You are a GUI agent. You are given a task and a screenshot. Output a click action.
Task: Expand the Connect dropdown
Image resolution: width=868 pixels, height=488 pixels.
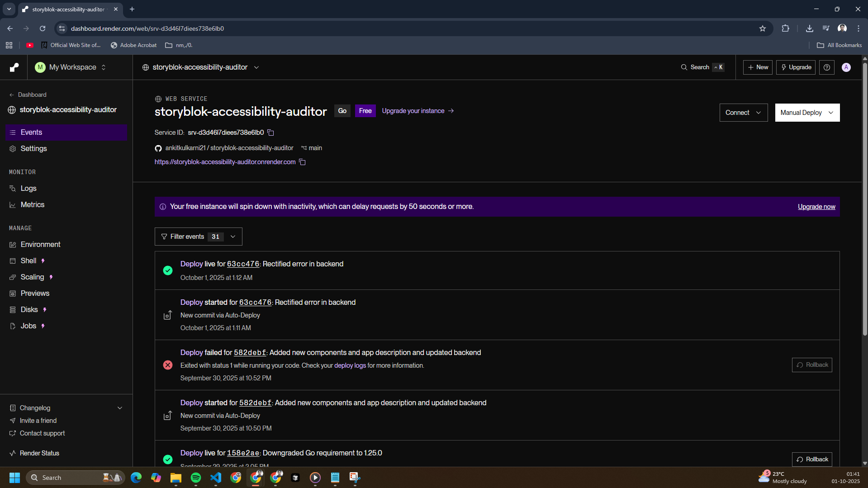[x=743, y=113]
